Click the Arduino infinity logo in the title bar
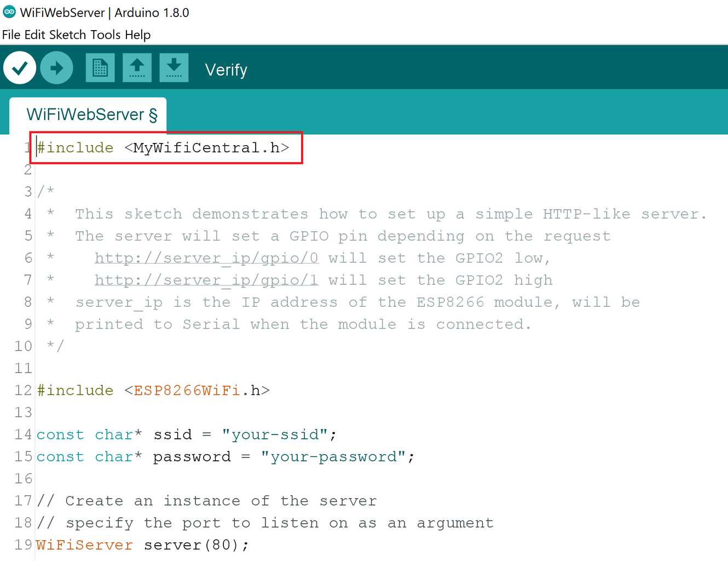Viewport: 728px width, 561px height. click(x=9, y=11)
